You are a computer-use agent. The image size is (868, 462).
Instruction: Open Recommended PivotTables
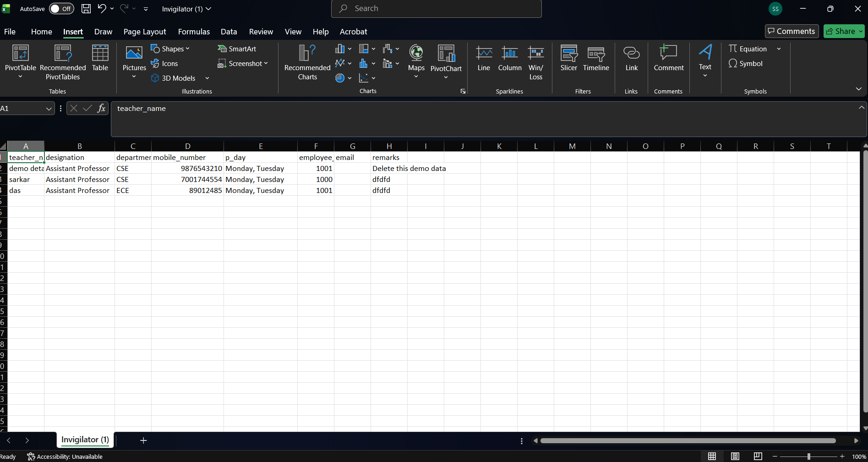[63, 62]
